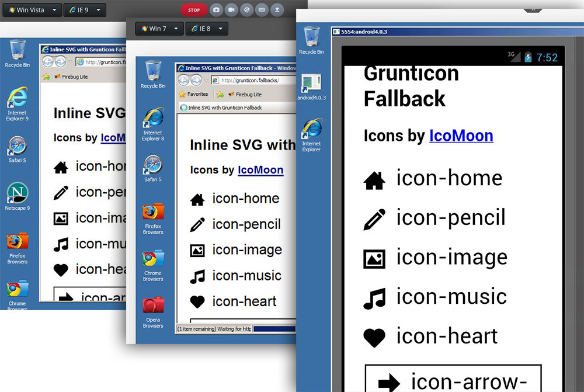The width and height of the screenshot is (584, 392).
Task: Open the IE 8 browser dropdown
Action: (x=207, y=29)
